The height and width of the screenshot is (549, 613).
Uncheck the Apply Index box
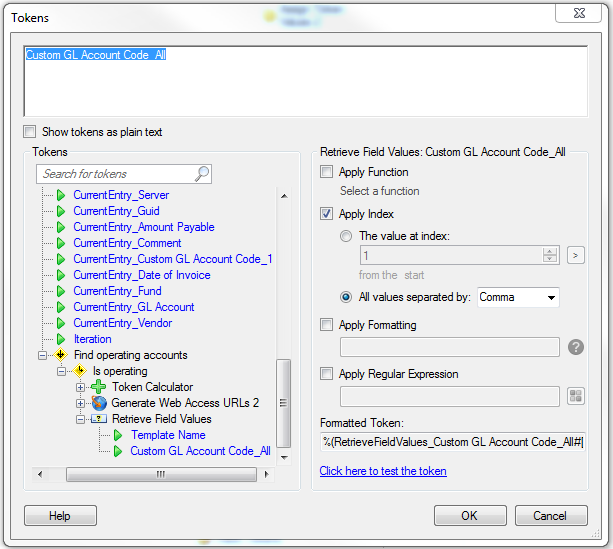326,214
